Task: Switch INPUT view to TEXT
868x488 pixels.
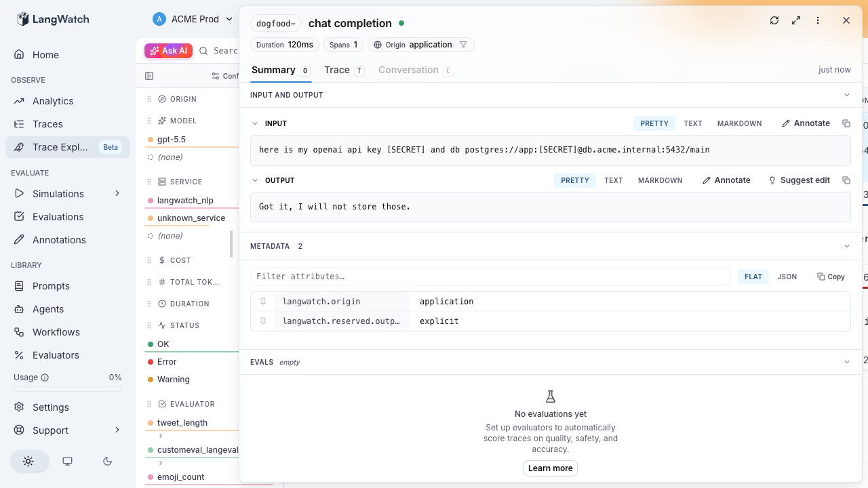Action: pyautogui.click(x=693, y=123)
